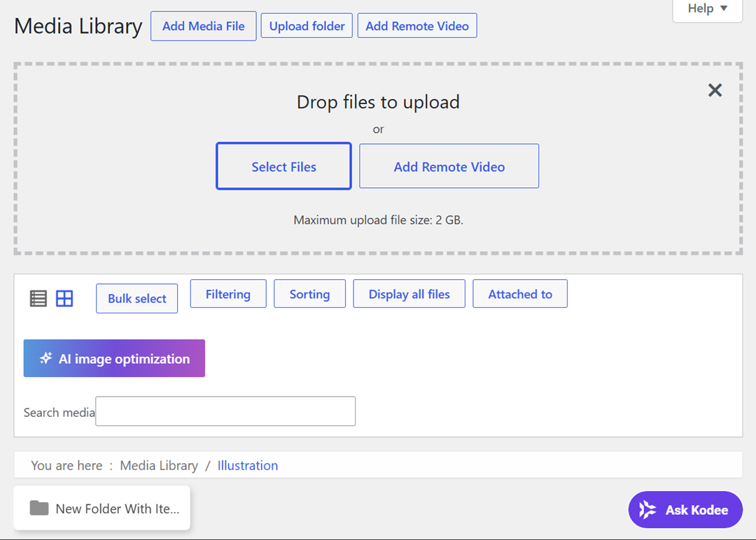Enable Bulk select mode
Screen dimensions: 756x540
[137, 299]
